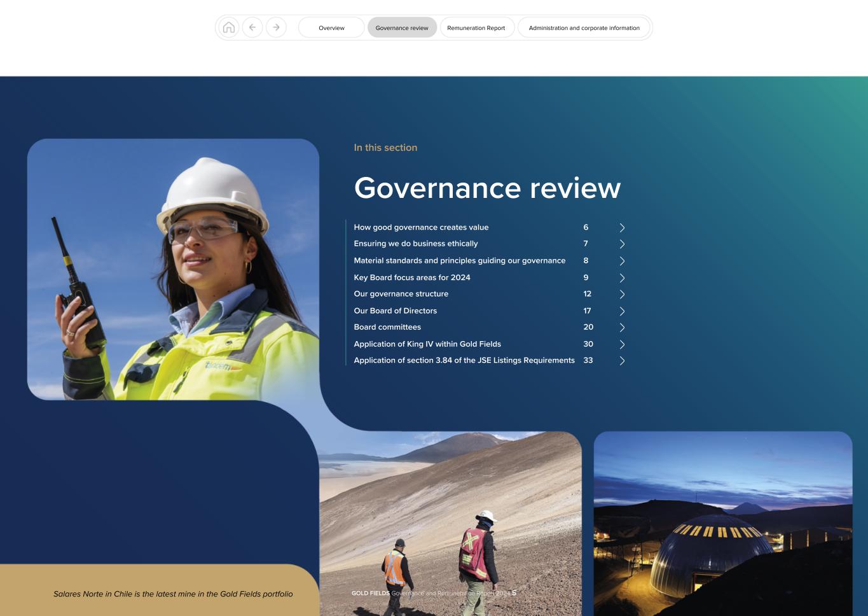Click the Salares Norte mine photo
The width and height of the screenshot is (868, 616).
coord(451,522)
